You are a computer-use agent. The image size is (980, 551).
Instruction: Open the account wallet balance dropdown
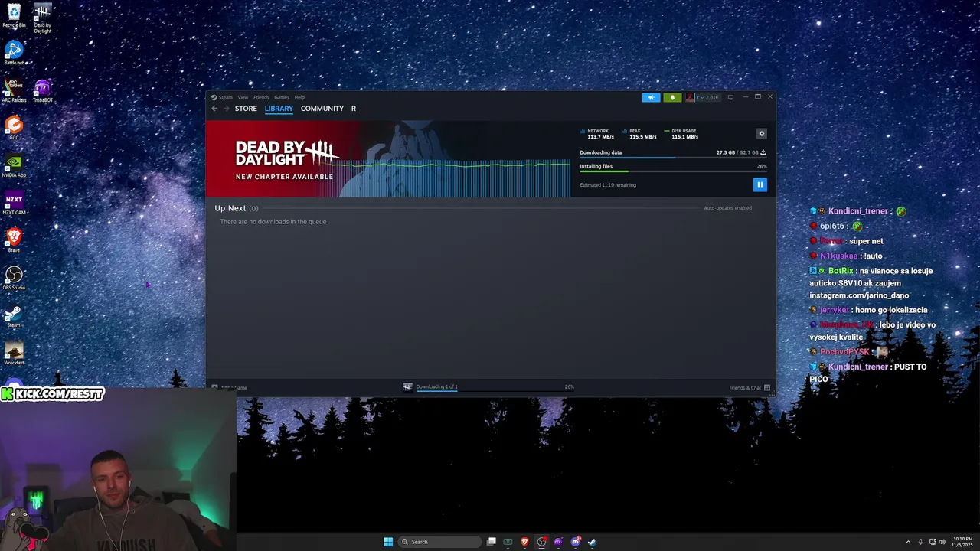(707, 97)
